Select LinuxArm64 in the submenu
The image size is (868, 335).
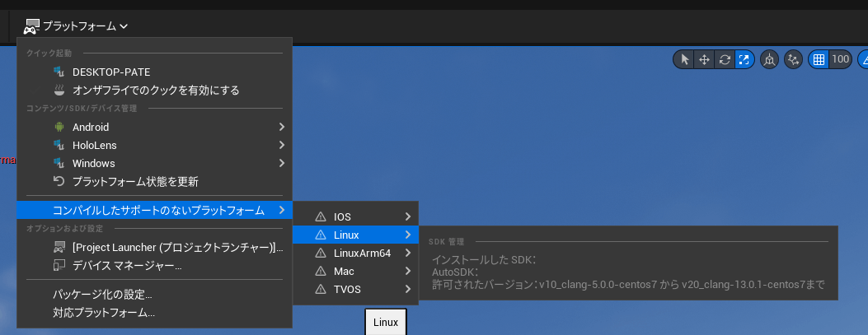pyautogui.click(x=355, y=254)
